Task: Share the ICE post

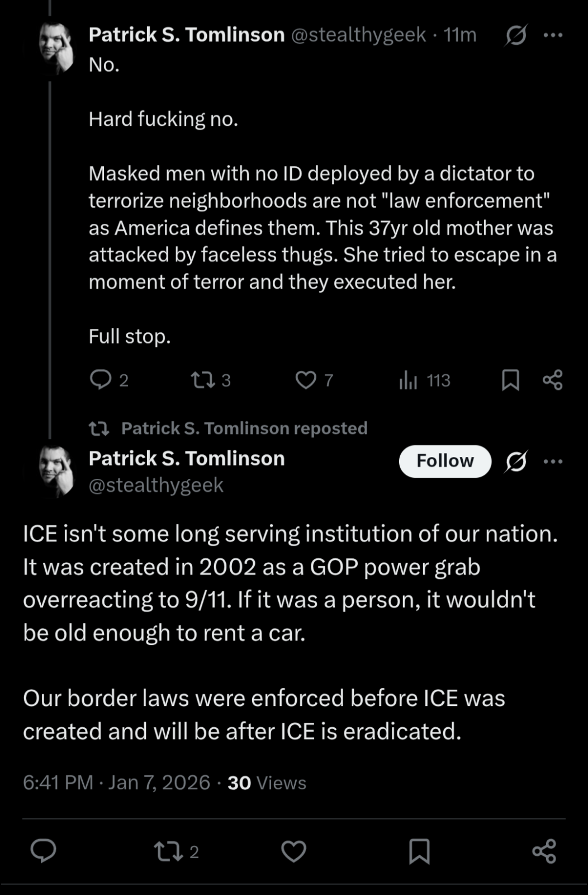Action: 544,851
